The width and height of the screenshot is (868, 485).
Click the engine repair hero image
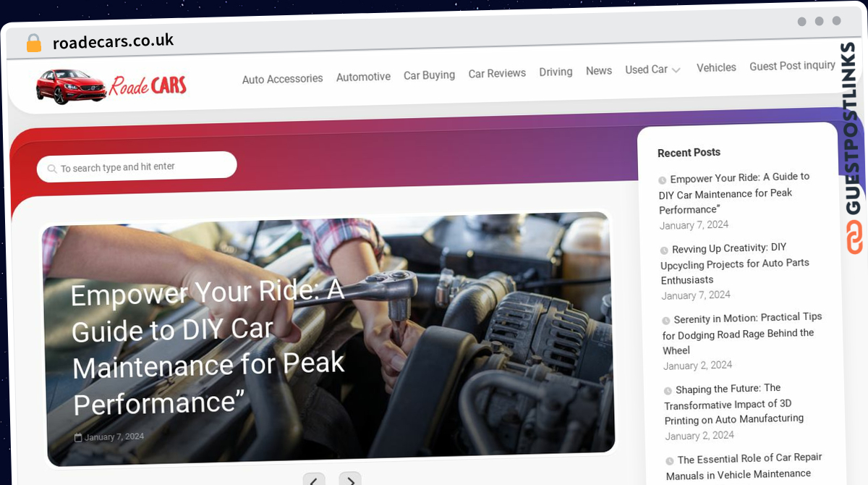(330, 339)
